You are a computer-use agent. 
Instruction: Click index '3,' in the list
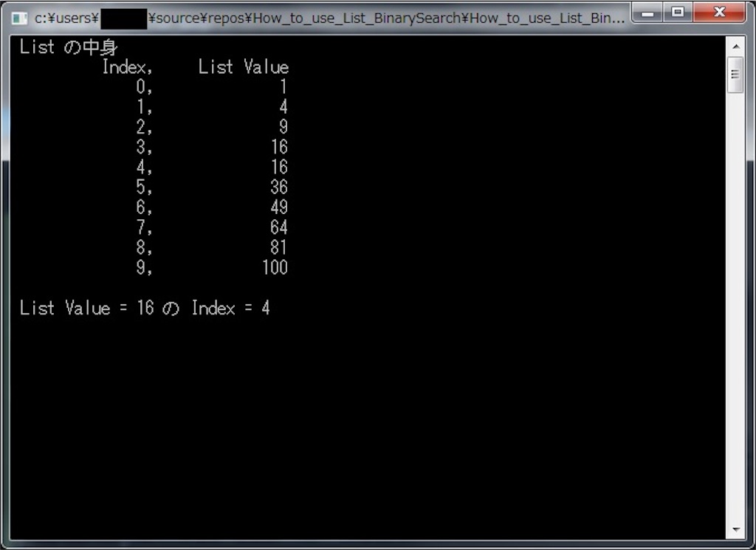click(144, 147)
